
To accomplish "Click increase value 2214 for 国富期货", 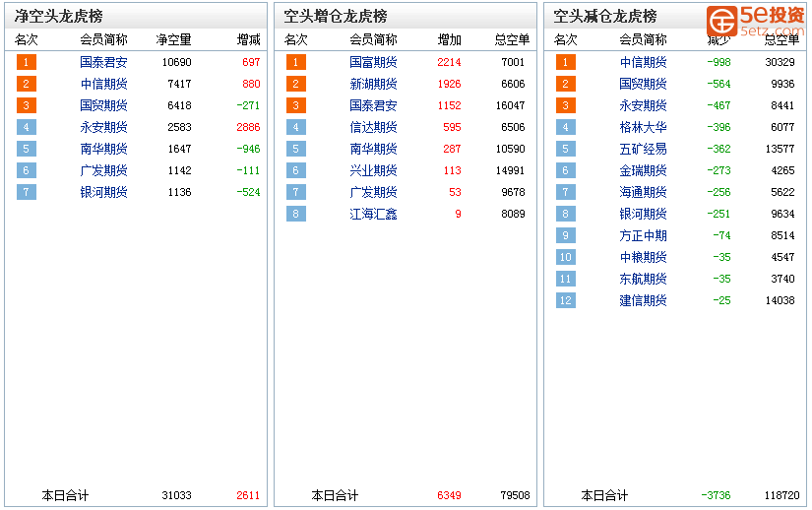I will [x=449, y=62].
